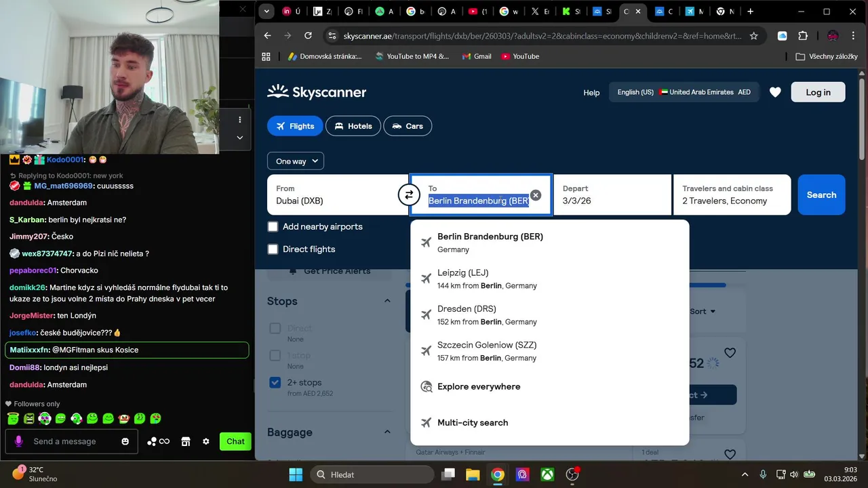This screenshot has height=488, width=868.
Task: Open YouTube to MP4 bookmark
Action: 412,56
